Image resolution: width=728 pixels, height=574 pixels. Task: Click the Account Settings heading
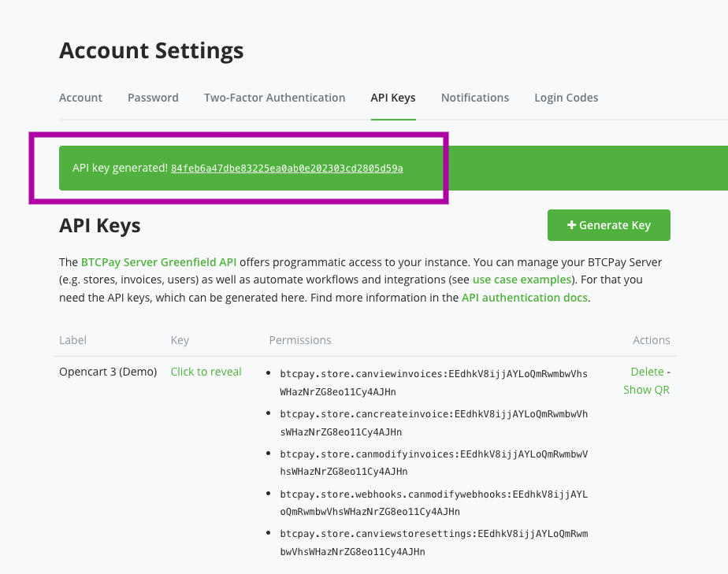click(150, 50)
